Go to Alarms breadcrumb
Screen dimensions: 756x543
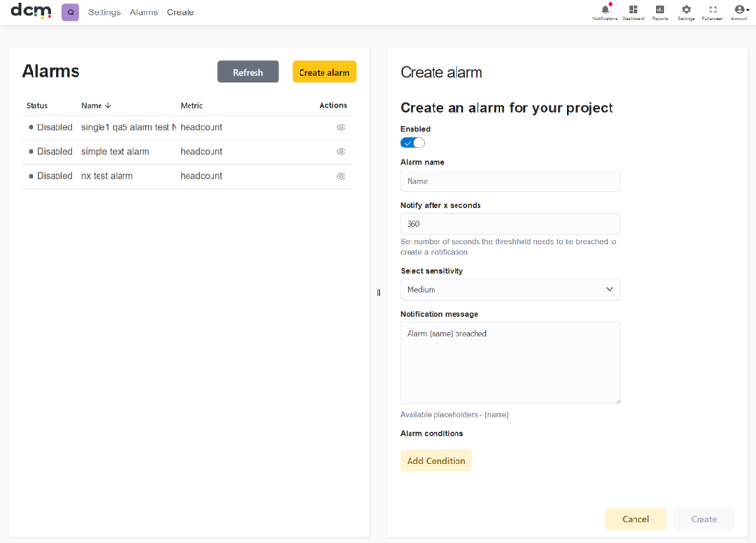(144, 12)
